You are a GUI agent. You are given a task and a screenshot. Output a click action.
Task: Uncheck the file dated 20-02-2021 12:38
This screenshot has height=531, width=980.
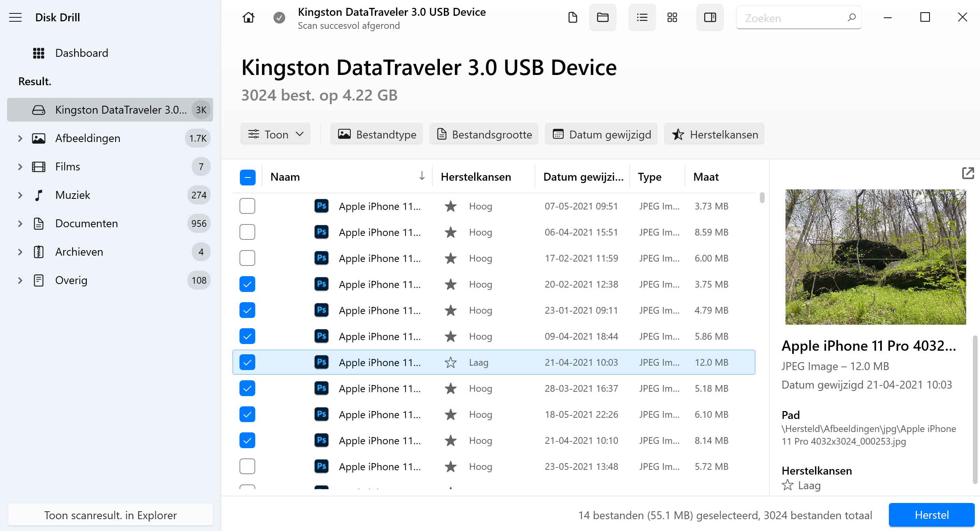coord(247,284)
